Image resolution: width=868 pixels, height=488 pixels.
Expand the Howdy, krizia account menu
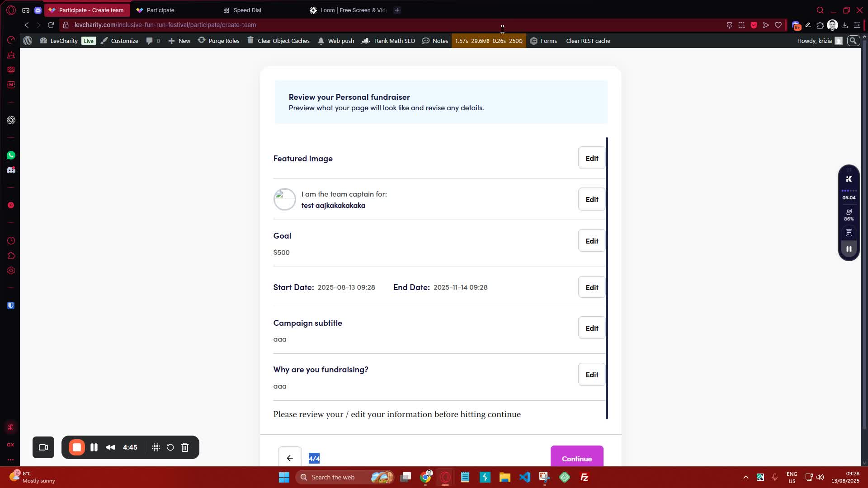(x=819, y=41)
